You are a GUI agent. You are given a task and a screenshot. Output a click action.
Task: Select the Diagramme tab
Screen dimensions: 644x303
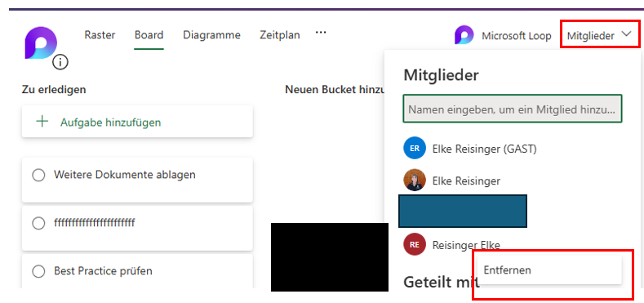click(x=211, y=35)
